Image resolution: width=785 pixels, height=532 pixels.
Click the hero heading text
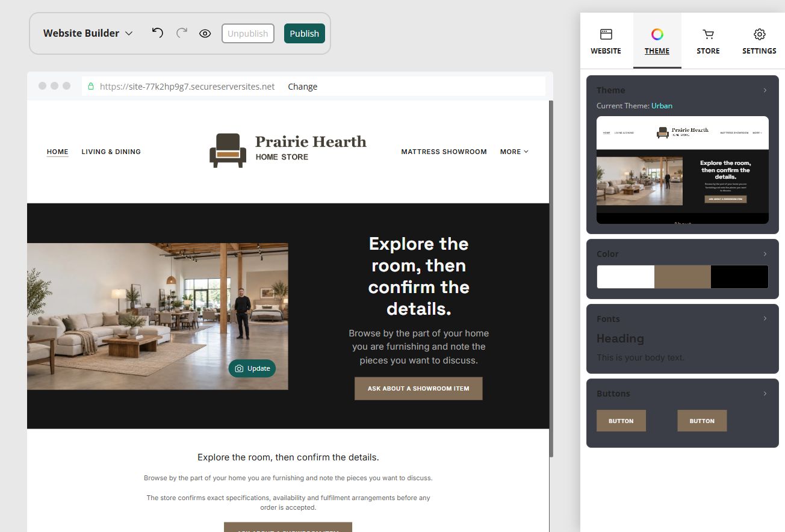[419, 276]
